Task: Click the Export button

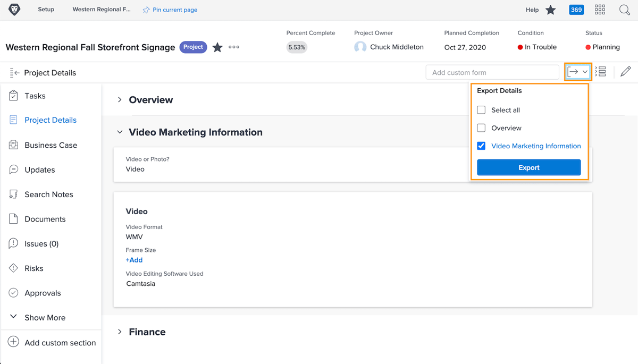Action: coord(528,167)
